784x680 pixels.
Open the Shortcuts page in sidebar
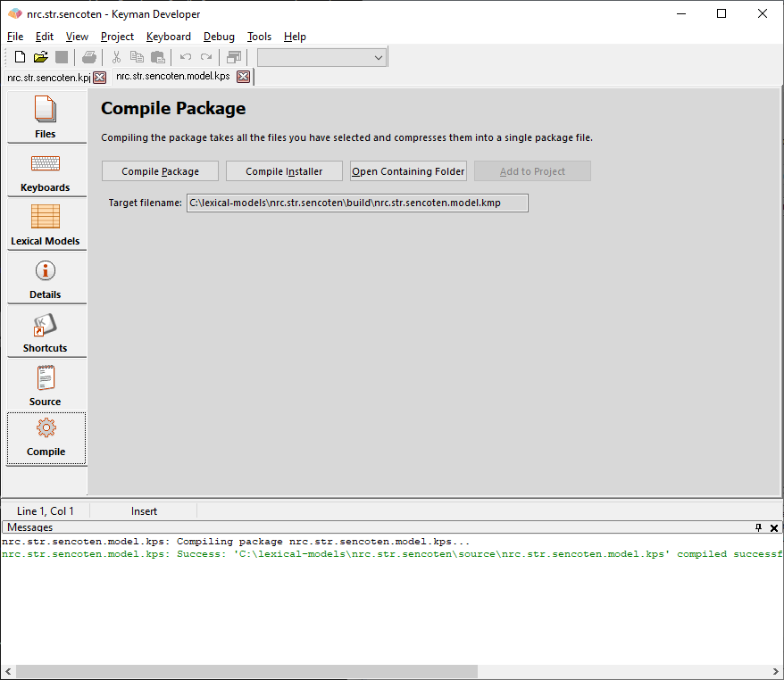[46, 331]
